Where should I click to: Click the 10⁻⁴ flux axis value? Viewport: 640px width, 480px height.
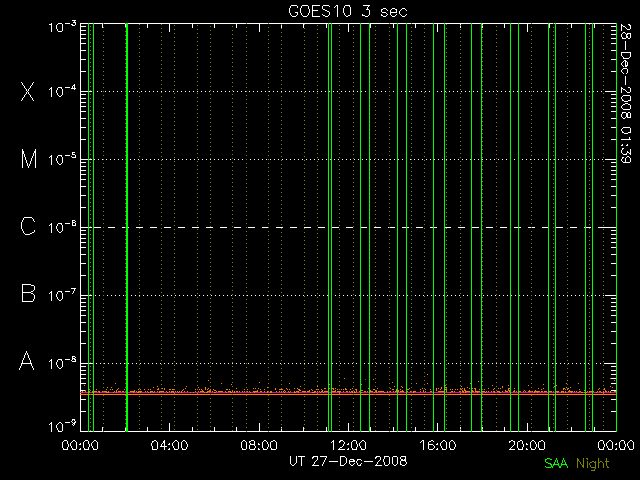coord(62,91)
